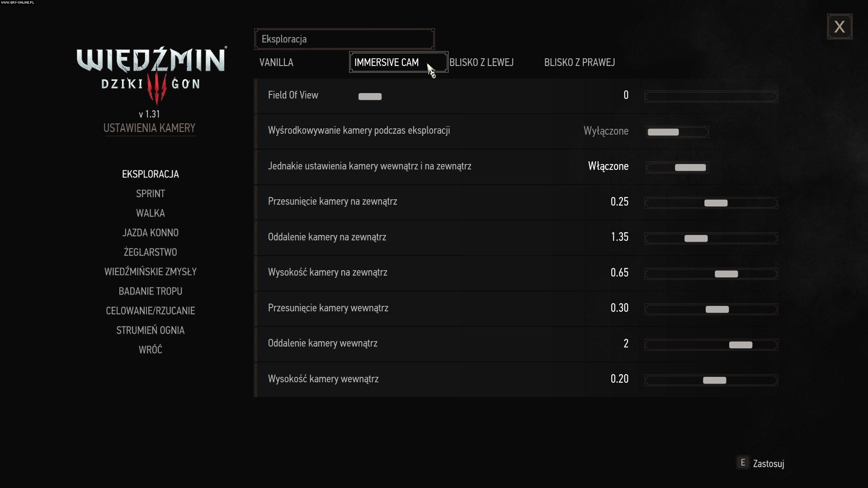Open the ŻEGLARSTWO camera section
Viewport: 868px width, 488px height.
(150, 252)
